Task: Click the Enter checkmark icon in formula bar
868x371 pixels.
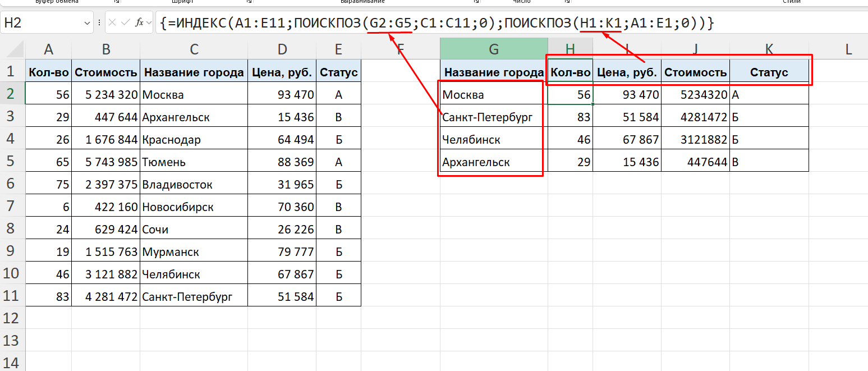Action: click(x=126, y=23)
